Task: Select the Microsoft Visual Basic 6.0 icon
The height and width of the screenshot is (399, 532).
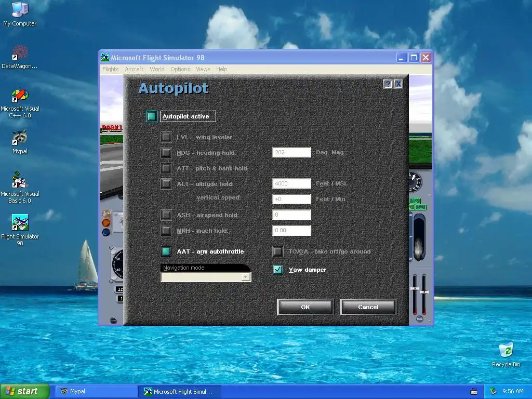Action: coord(20,188)
